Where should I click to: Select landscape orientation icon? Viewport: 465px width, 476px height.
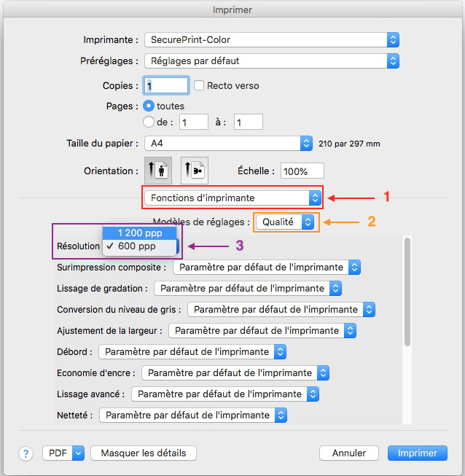pos(194,171)
